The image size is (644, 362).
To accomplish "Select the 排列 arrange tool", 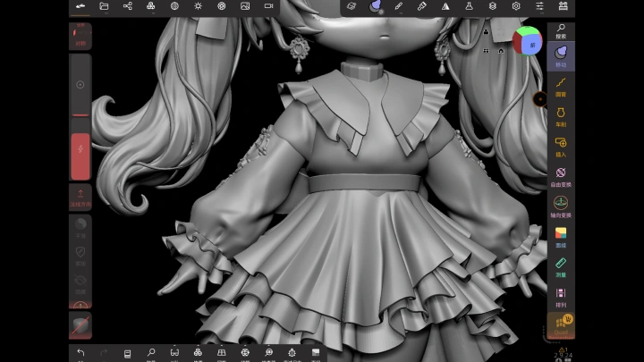I will [x=561, y=298].
